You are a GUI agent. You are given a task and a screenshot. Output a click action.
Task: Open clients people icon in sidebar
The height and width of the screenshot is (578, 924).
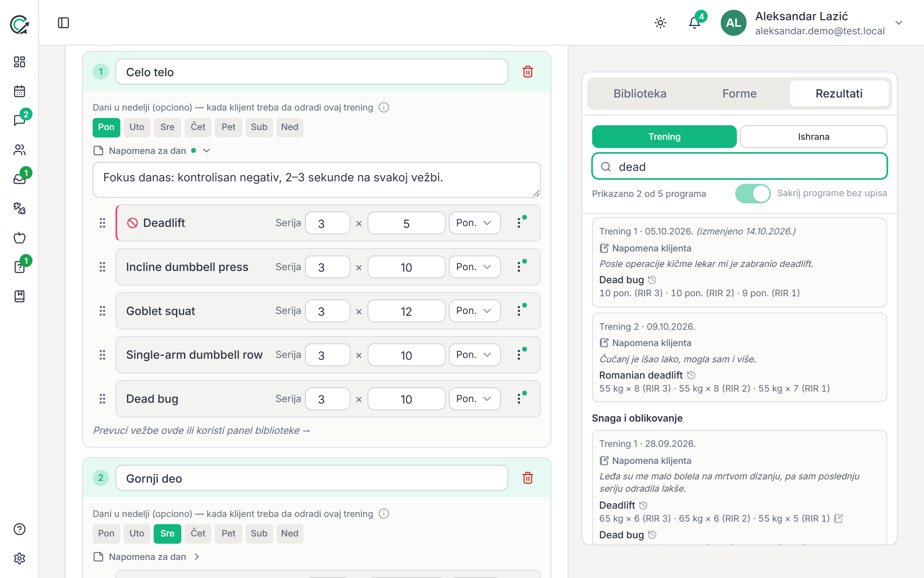pyautogui.click(x=19, y=150)
